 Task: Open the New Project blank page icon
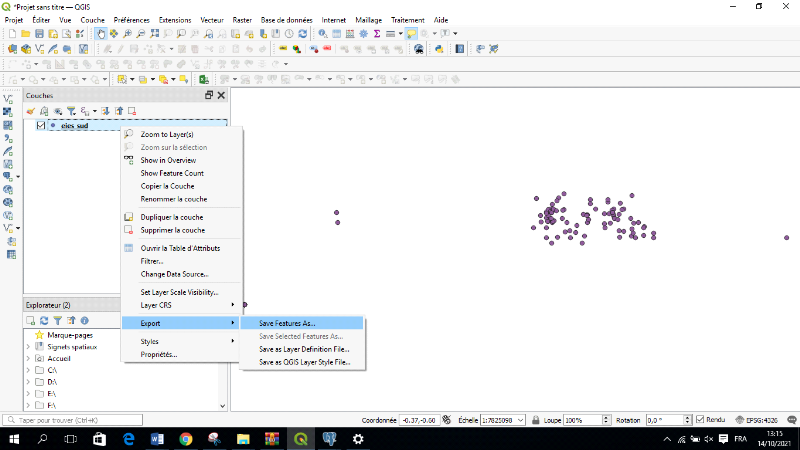click(x=11, y=34)
